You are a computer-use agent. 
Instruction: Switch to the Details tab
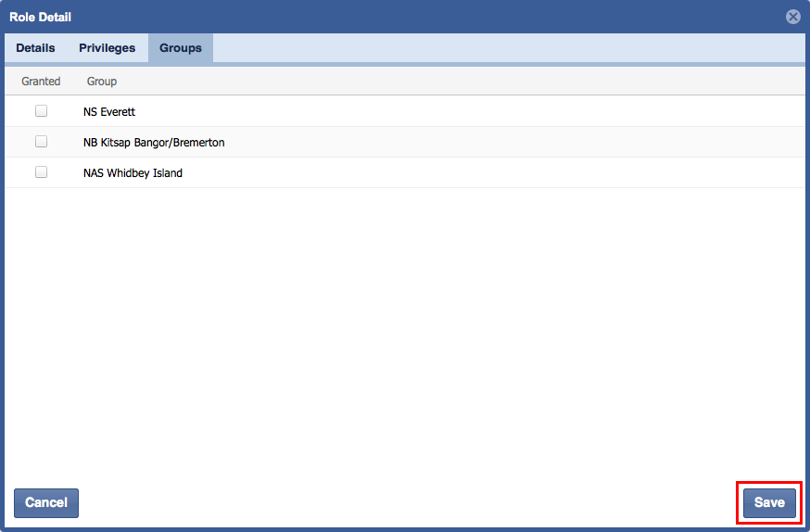(35, 48)
